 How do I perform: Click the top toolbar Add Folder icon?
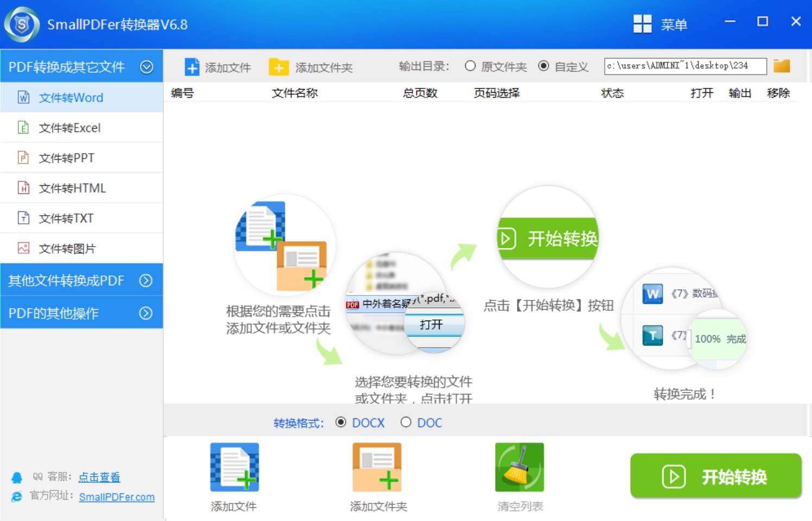pos(278,67)
